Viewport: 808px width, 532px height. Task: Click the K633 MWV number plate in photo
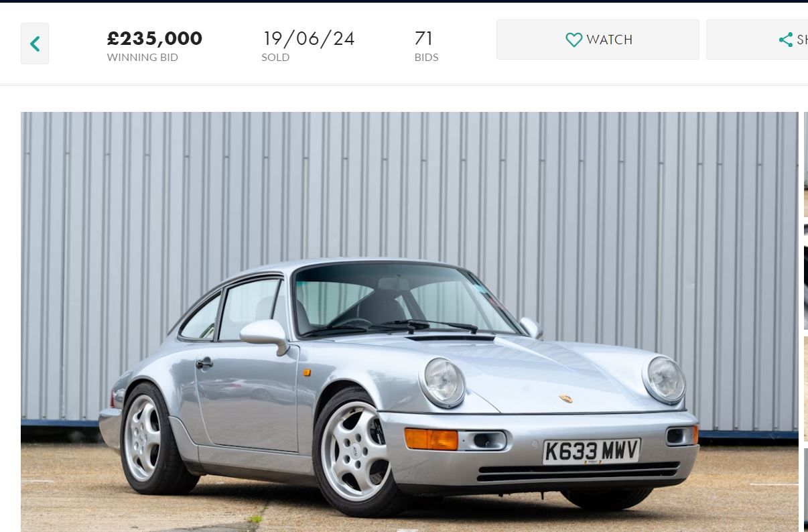(x=592, y=451)
